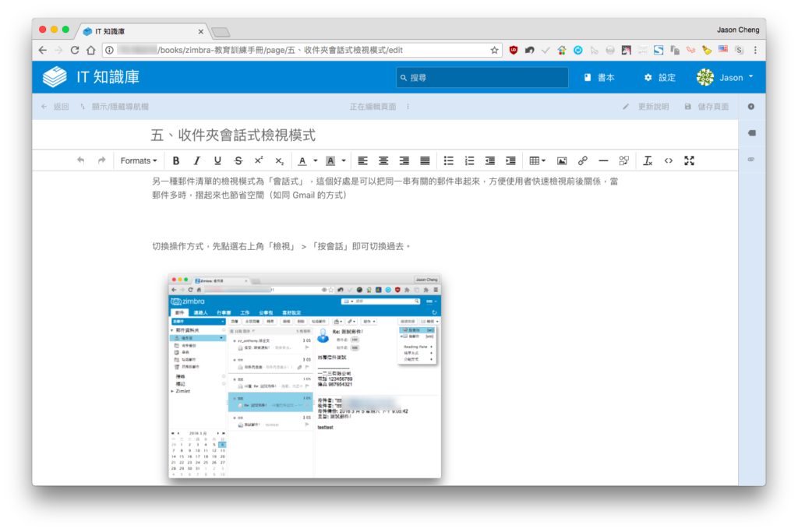Open Chrome three-dot menu
The width and height of the screenshot is (798, 532).
point(755,50)
